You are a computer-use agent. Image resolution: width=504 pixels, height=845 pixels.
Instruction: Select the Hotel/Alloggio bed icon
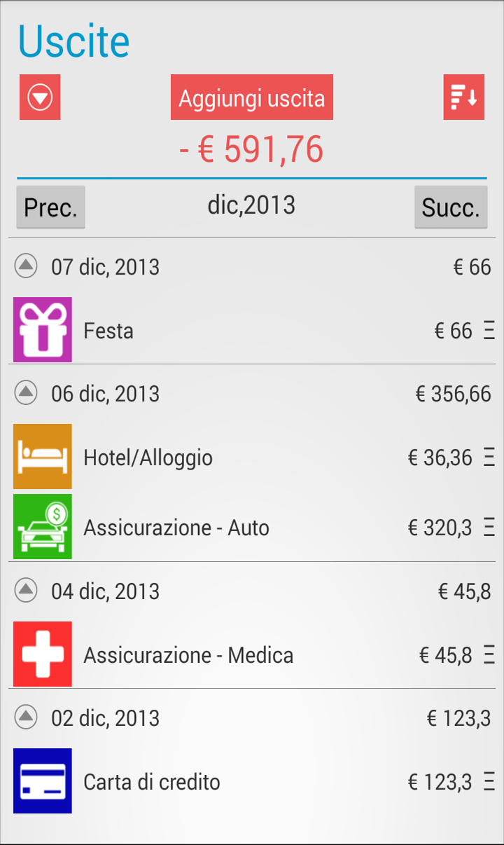[x=43, y=457]
